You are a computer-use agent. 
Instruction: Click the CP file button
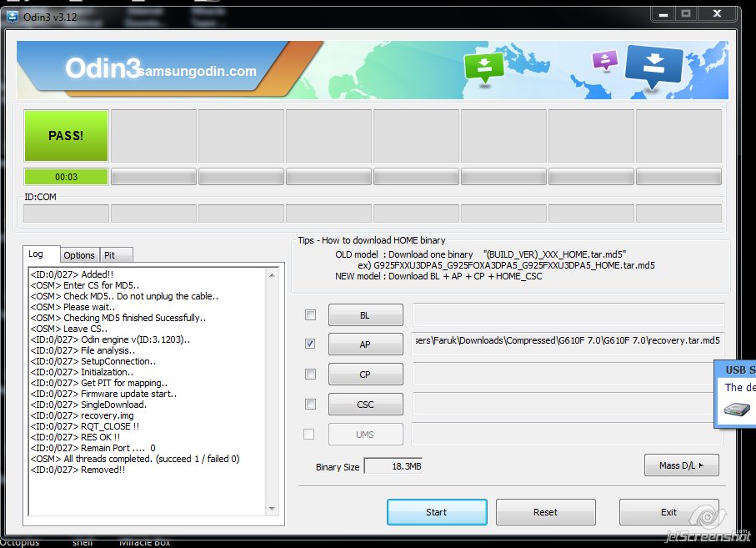pos(365,375)
